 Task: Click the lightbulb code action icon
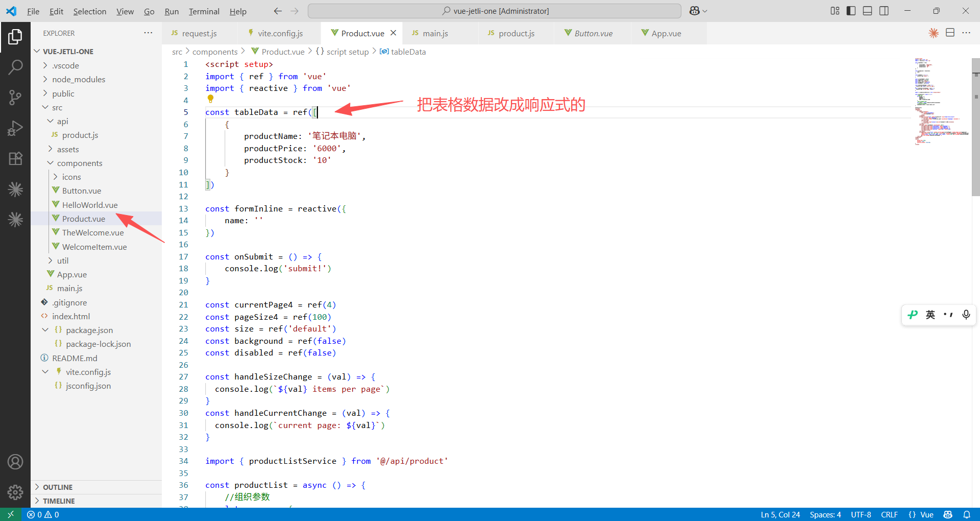coord(210,99)
